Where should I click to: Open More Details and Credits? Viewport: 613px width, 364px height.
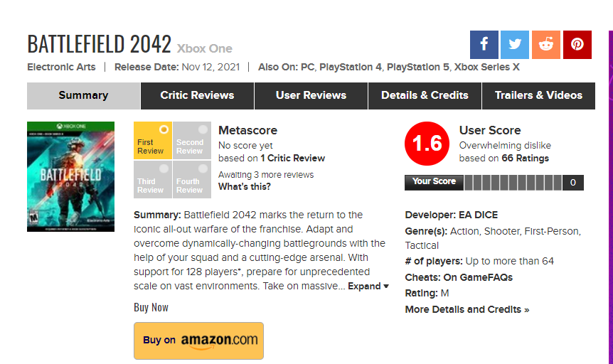467,309
